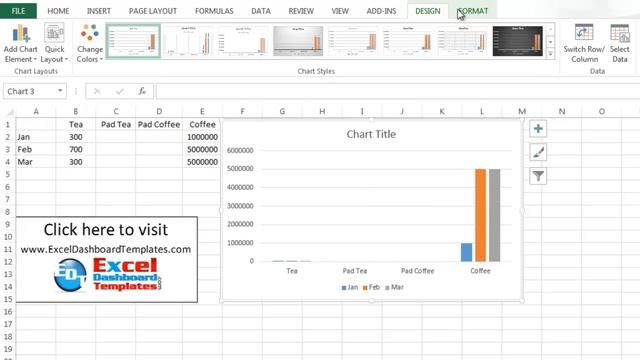Viewport: 640px width, 360px height.
Task: Click the Mar legend entry
Action: click(x=394, y=287)
